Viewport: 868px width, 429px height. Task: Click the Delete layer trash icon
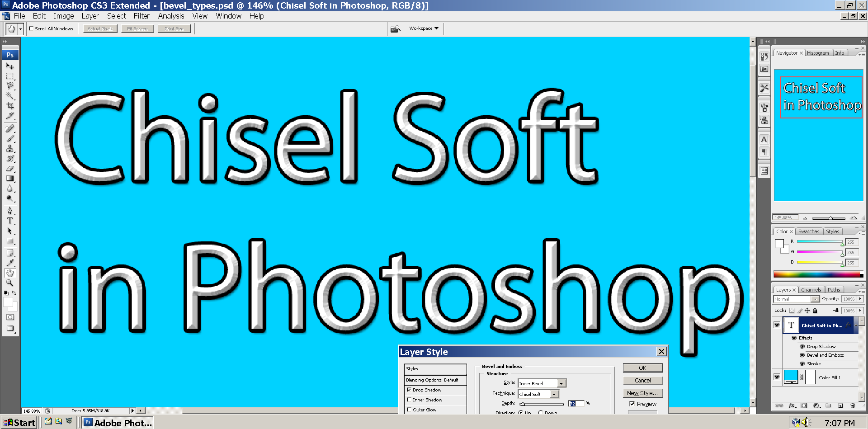coord(853,405)
